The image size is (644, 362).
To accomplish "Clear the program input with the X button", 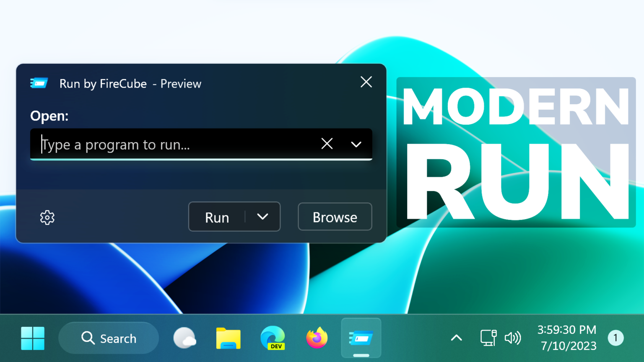I will click(327, 144).
